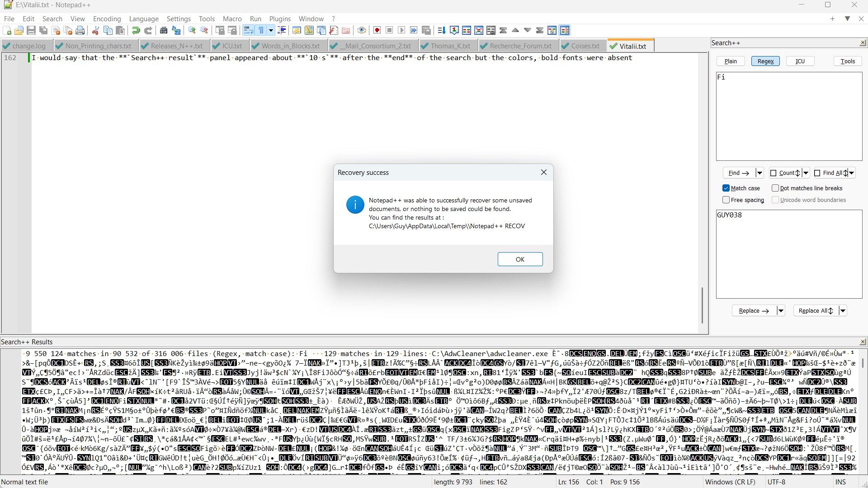Click the Tools button in Search++
The image size is (868, 488).
848,61
